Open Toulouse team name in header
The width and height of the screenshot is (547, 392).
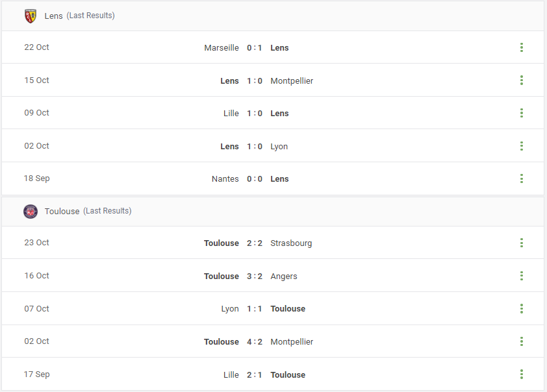(x=62, y=212)
